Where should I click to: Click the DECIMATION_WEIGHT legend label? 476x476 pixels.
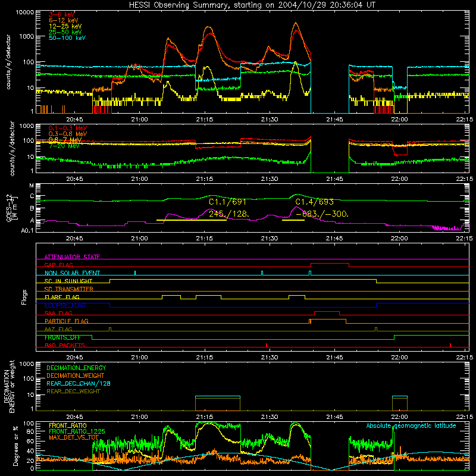[76, 375]
